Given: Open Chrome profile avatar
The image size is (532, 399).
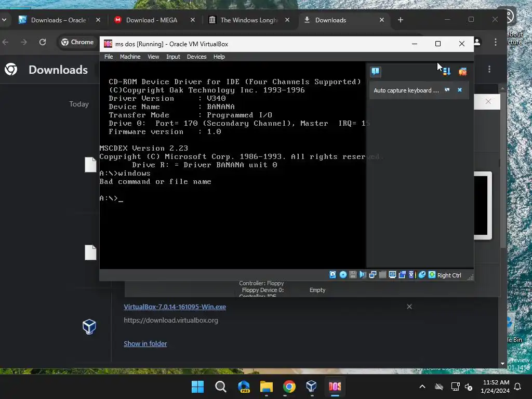Looking at the screenshot, I should coord(477,42).
